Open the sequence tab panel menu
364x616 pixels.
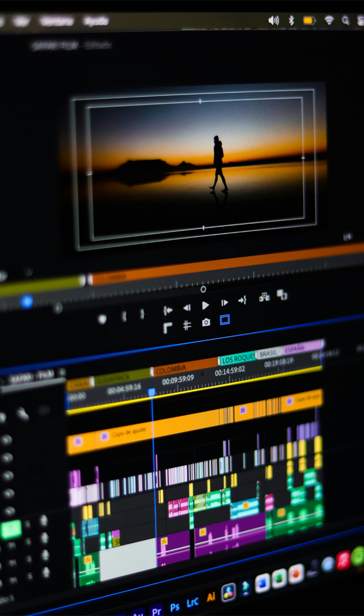tap(62, 373)
